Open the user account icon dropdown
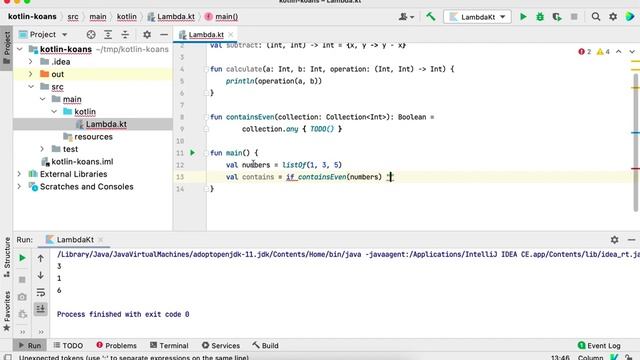The height and width of the screenshot is (360, 640). 406,17
